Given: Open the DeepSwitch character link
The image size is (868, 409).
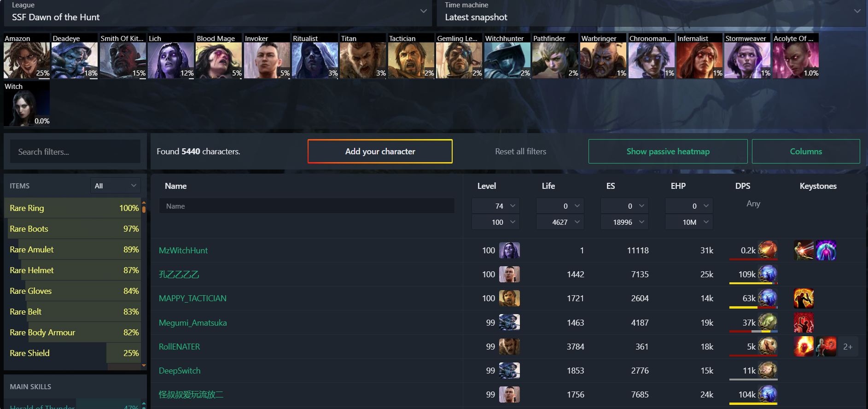Looking at the screenshot, I should pyautogui.click(x=180, y=370).
